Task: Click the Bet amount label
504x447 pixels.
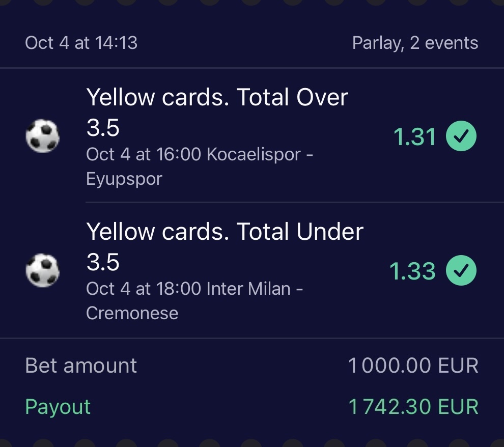Action: coord(81,366)
